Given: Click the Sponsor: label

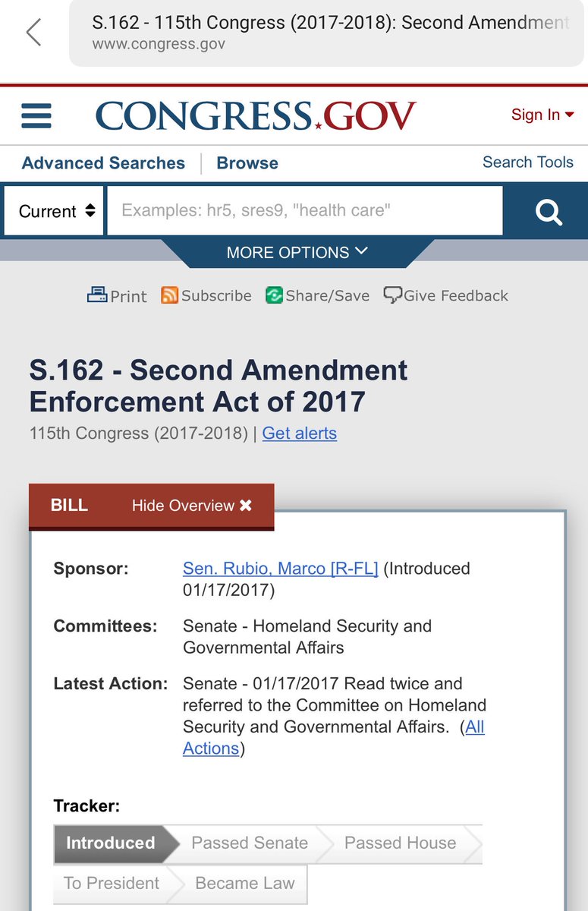Looking at the screenshot, I should (91, 569).
